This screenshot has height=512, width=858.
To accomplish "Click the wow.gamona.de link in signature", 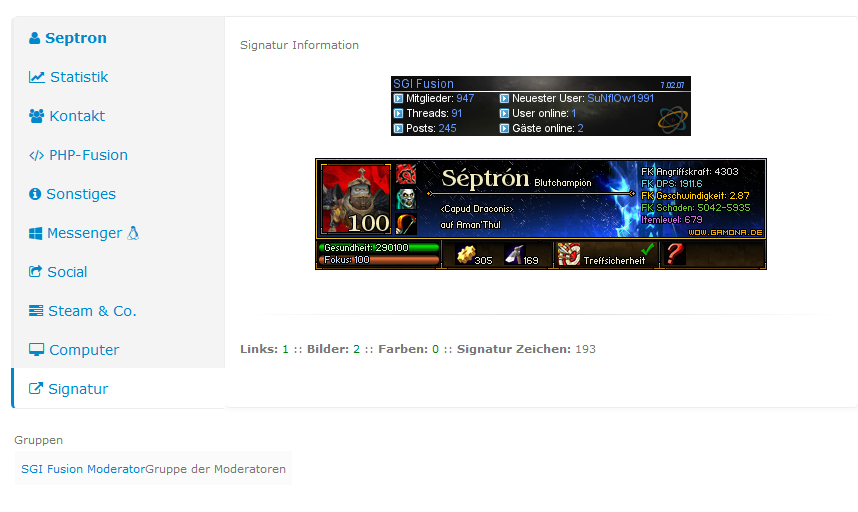I will [x=725, y=232].
